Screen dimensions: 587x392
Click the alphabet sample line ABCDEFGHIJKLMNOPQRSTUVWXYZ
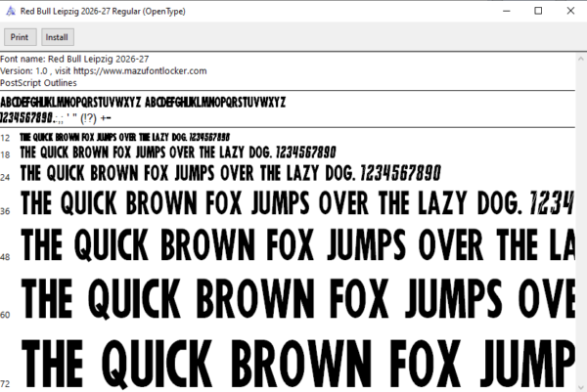[143, 102]
